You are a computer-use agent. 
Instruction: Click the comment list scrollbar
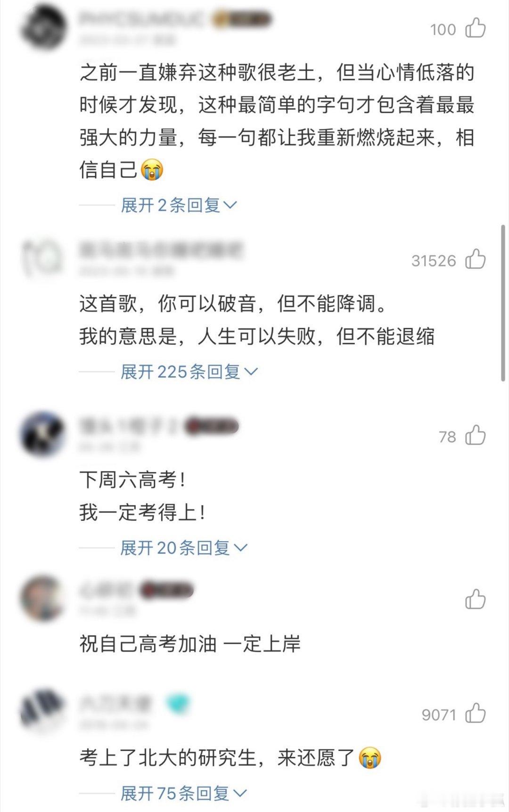(503, 303)
